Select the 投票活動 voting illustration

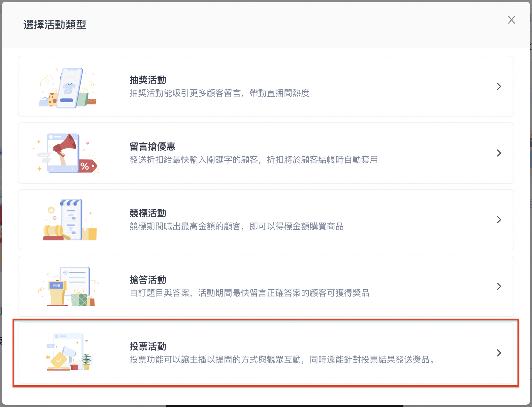click(69, 352)
